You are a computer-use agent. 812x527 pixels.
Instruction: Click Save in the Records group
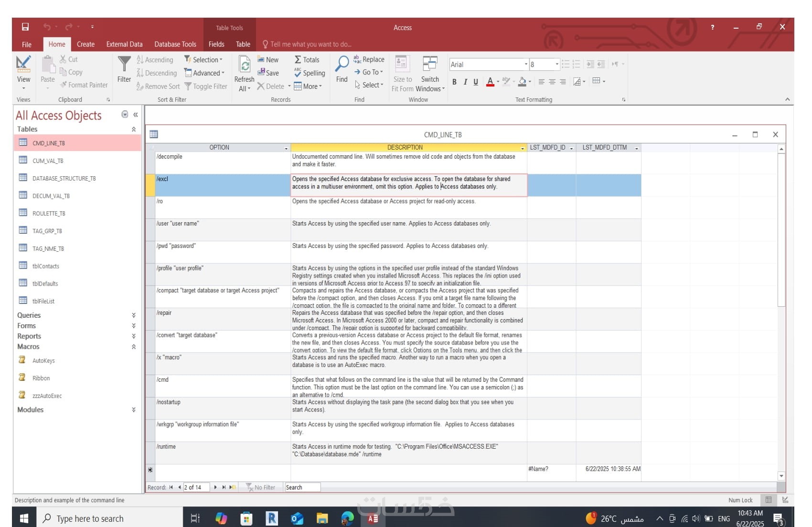(268, 73)
